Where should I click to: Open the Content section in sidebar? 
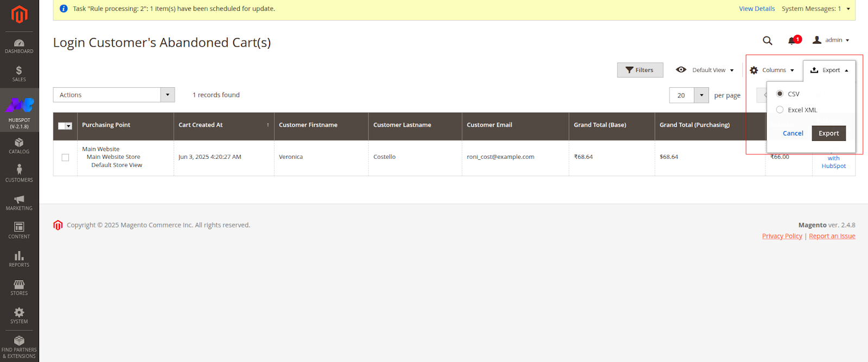19,230
